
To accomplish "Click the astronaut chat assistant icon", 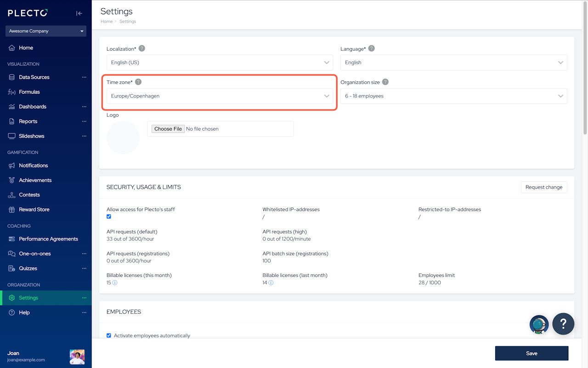I will tap(539, 324).
